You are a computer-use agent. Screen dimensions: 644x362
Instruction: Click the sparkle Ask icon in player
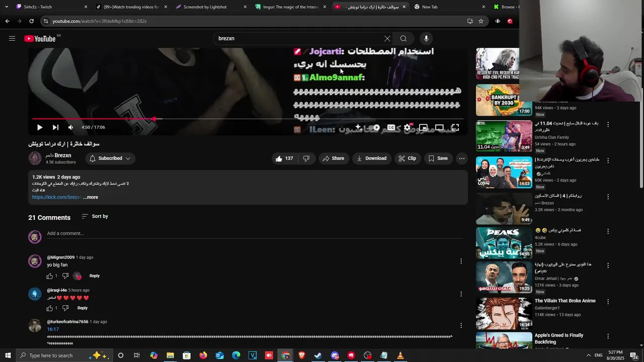pyautogui.click(x=358, y=128)
